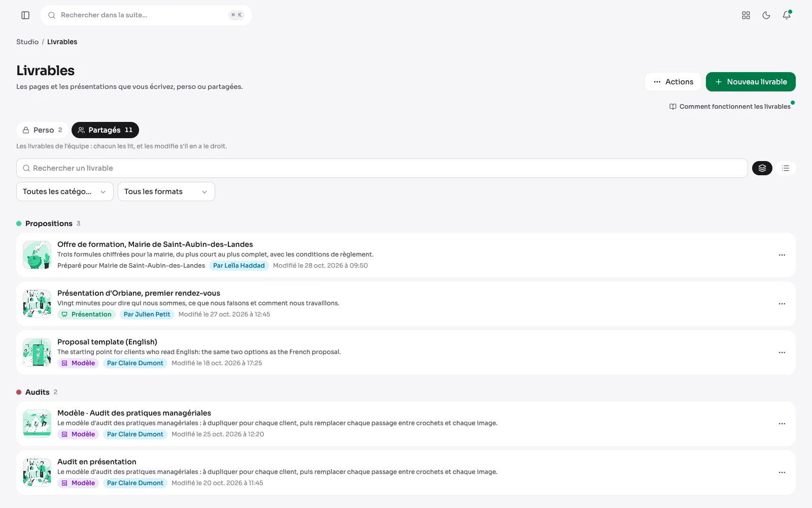The width and height of the screenshot is (812, 508).
Task: Expand the Tous les formats dropdown
Action: [x=166, y=192]
